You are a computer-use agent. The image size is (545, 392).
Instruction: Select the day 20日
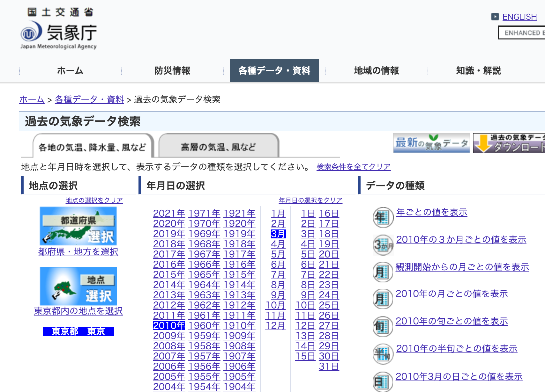pyautogui.click(x=329, y=254)
